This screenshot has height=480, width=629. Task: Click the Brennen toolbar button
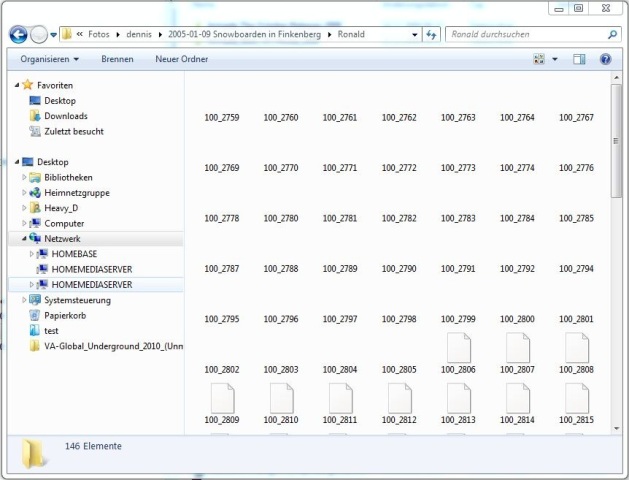pos(117,60)
